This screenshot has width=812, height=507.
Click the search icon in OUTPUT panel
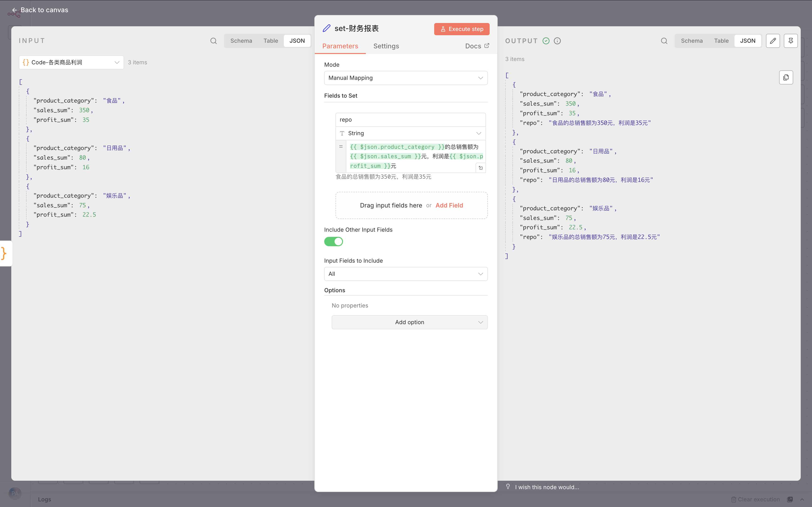click(x=664, y=41)
